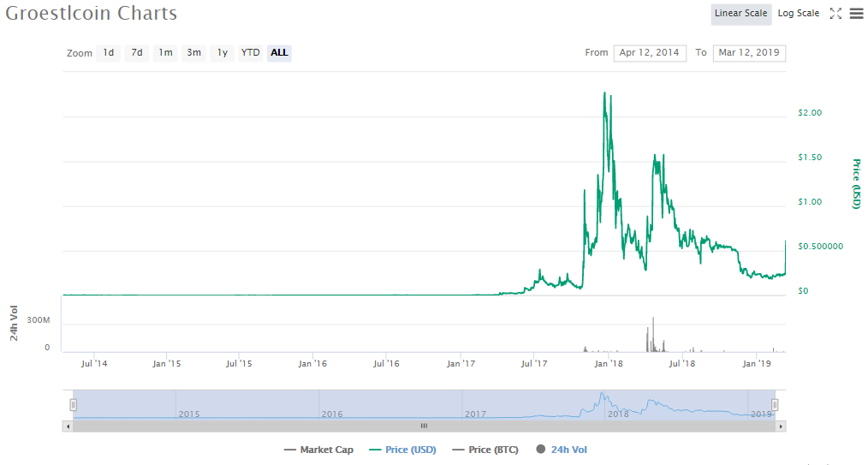Click the $2.00 price axis label
Viewport: 868px width, 465px height.
[x=810, y=113]
